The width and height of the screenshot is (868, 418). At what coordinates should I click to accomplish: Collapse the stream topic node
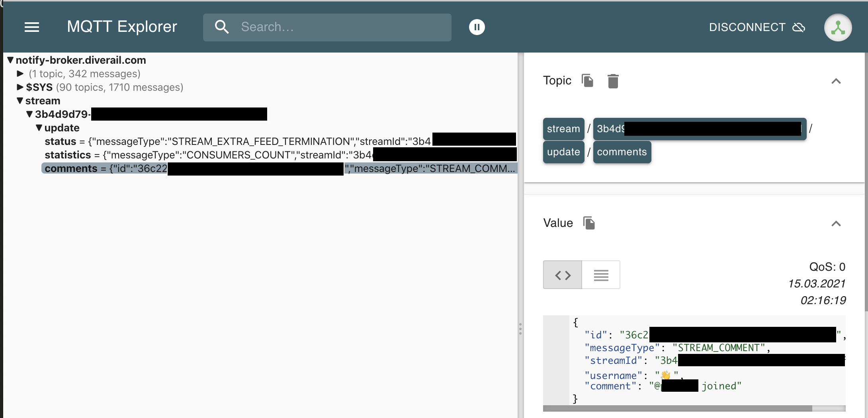(x=20, y=101)
